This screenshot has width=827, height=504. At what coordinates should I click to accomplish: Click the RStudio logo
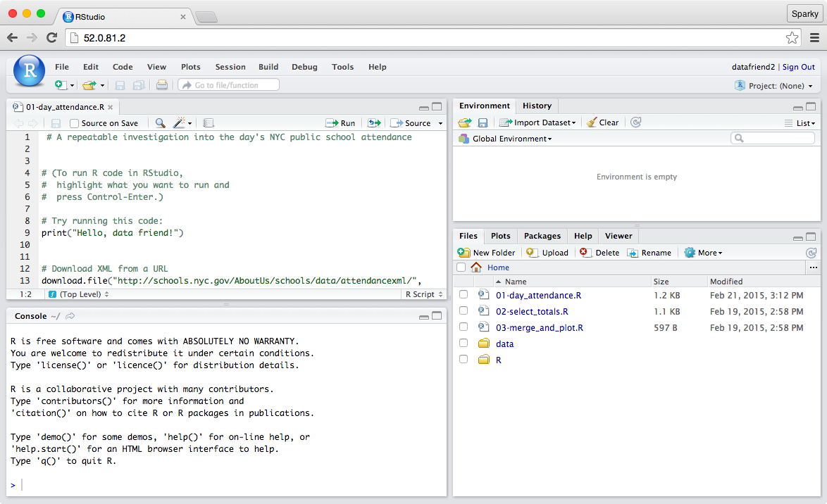point(29,70)
